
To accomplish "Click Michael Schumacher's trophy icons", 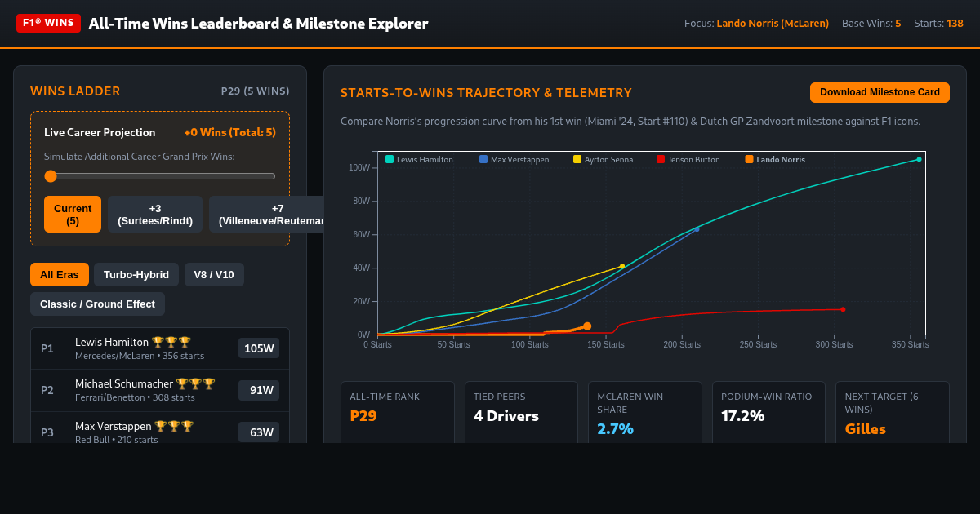I will (x=196, y=383).
